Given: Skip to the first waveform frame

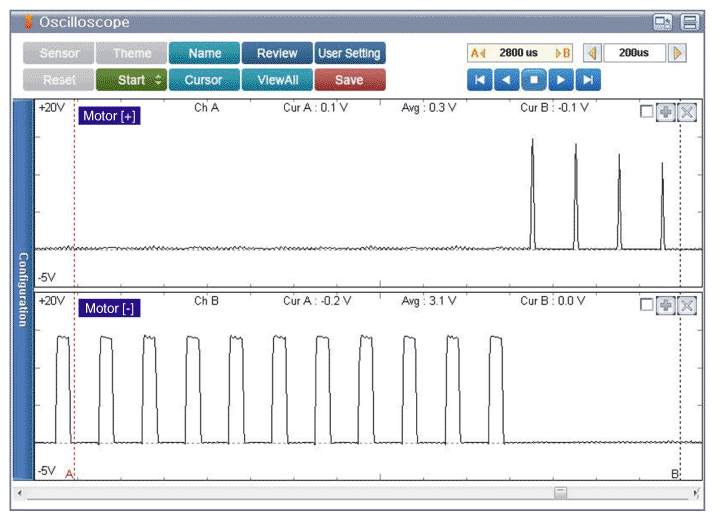Looking at the screenshot, I should (479, 80).
